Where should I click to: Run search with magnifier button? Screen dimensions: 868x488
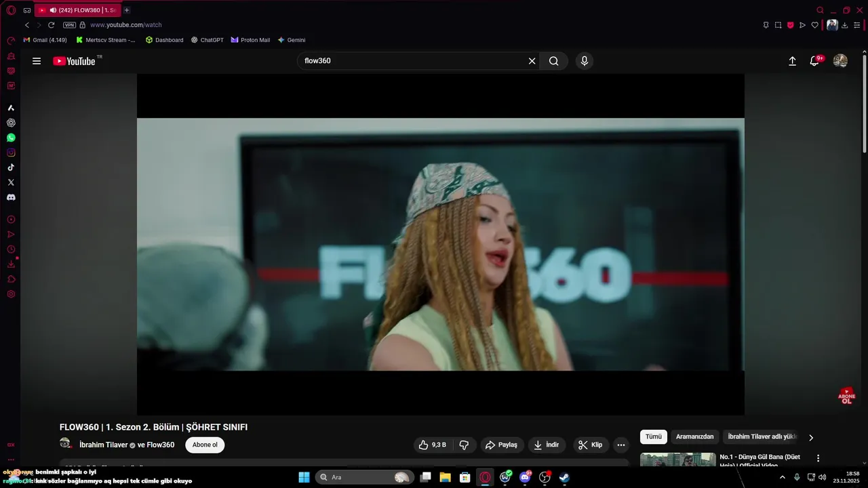554,61
